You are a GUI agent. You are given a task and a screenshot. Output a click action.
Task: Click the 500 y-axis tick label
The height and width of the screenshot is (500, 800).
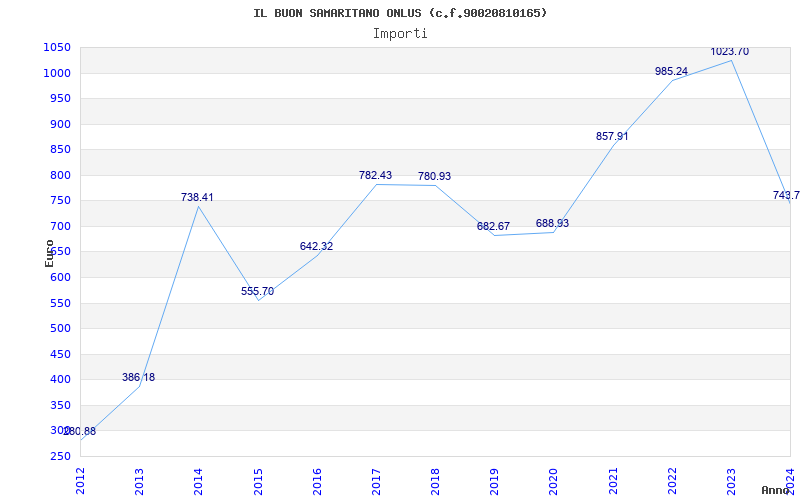pos(60,329)
